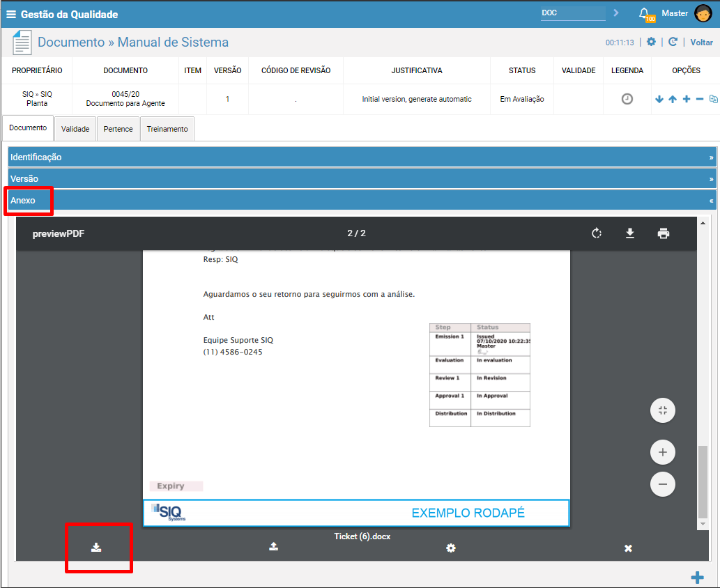Click the Gestão da Qualidade title
Screen dimensions: 720x588
pyautogui.click(x=69, y=15)
